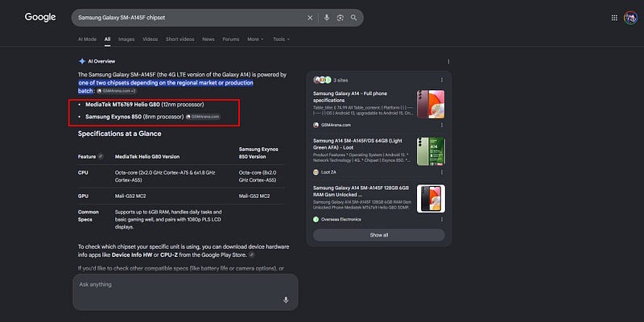Open Google apps grid icon
644x322 pixels.
point(614,18)
